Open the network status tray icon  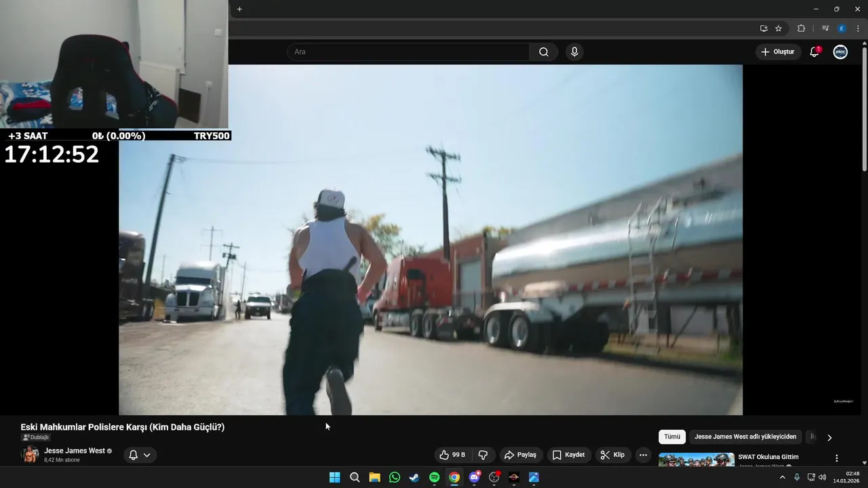(811, 477)
